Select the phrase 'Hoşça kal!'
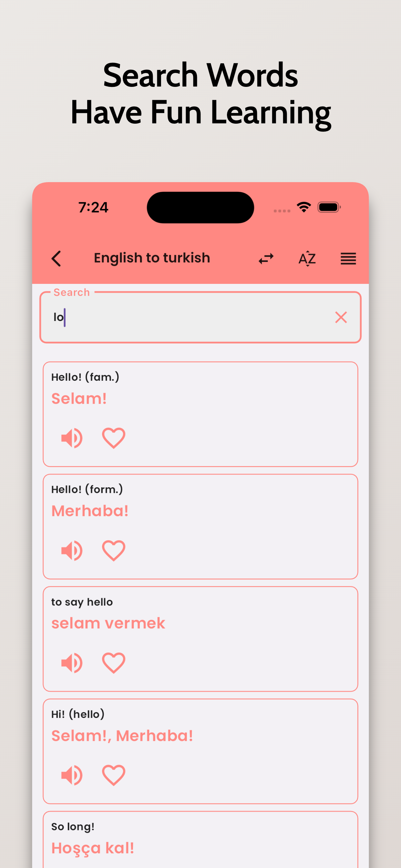This screenshot has height=868, width=401. (x=93, y=848)
